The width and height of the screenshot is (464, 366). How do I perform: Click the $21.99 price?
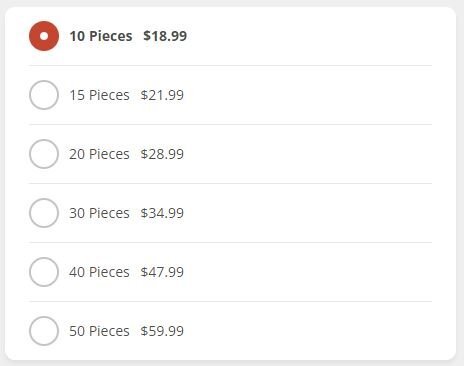pyautogui.click(x=162, y=95)
